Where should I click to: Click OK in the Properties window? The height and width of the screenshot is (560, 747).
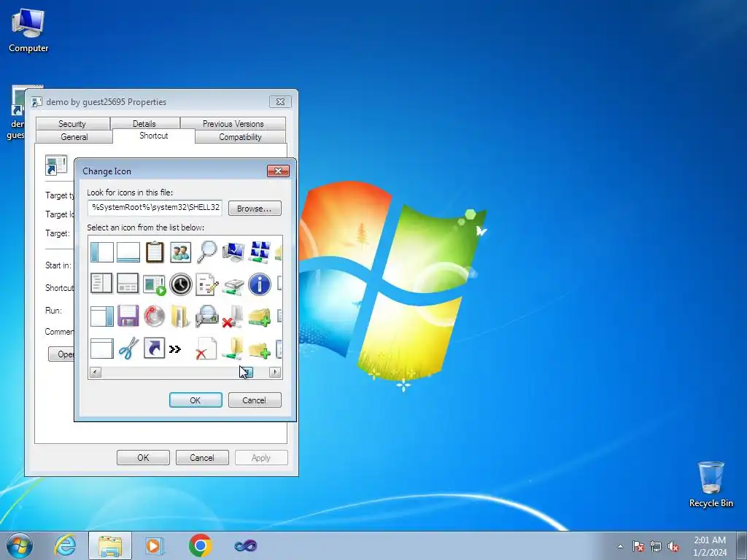click(143, 458)
